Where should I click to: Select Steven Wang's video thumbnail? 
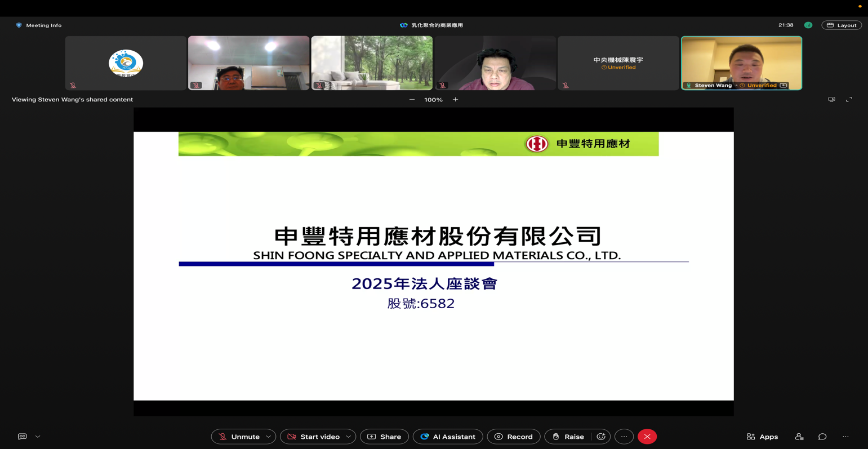pyautogui.click(x=741, y=63)
